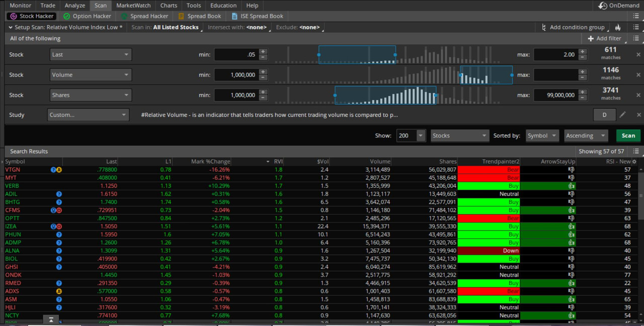644x326 pixels.
Task: Open the Custom... study dropdown
Action: [88, 115]
